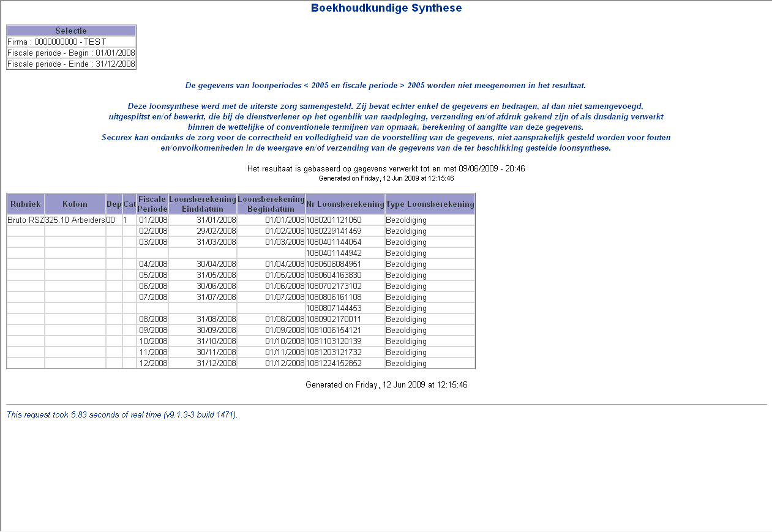Click the Loonsberekening Einddatum column header
The width and height of the screenshot is (772, 532).
pyautogui.click(x=203, y=204)
